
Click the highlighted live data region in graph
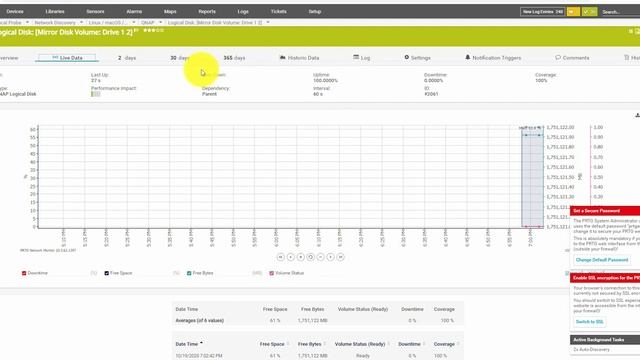pyautogui.click(x=532, y=178)
